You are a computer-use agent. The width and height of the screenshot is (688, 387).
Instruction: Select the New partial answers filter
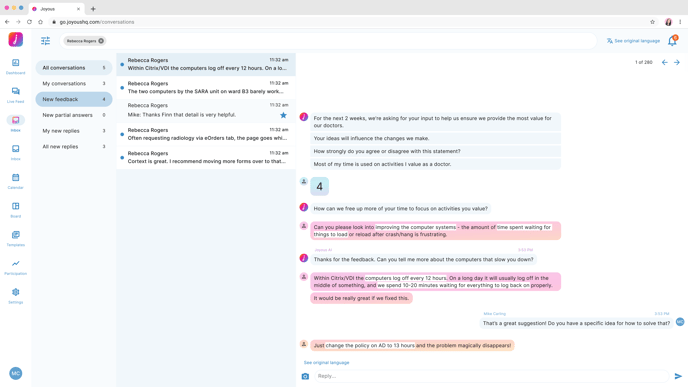[x=74, y=115]
